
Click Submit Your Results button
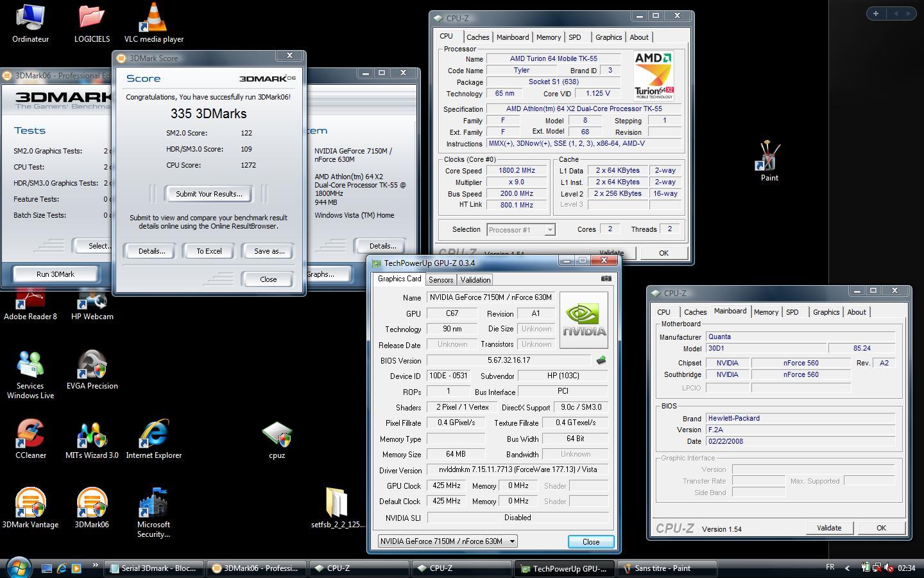[x=209, y=194]
